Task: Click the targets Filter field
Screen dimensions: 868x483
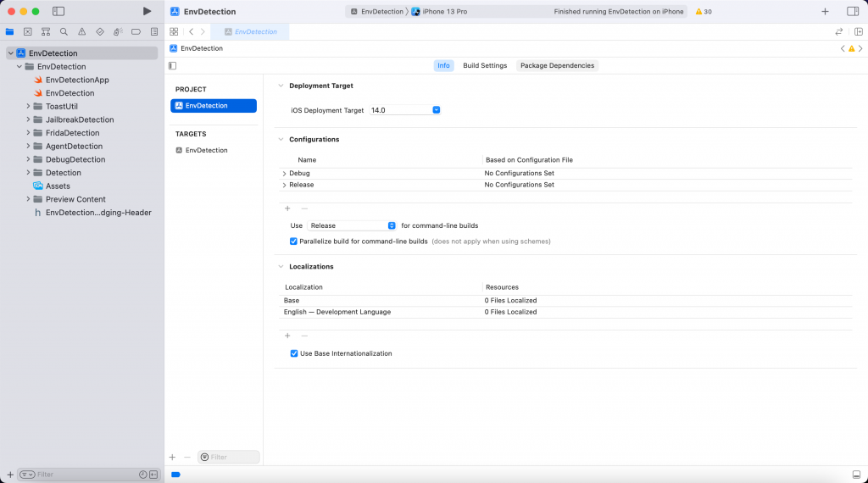Action: pyautogui.click(x=229, y=457)
